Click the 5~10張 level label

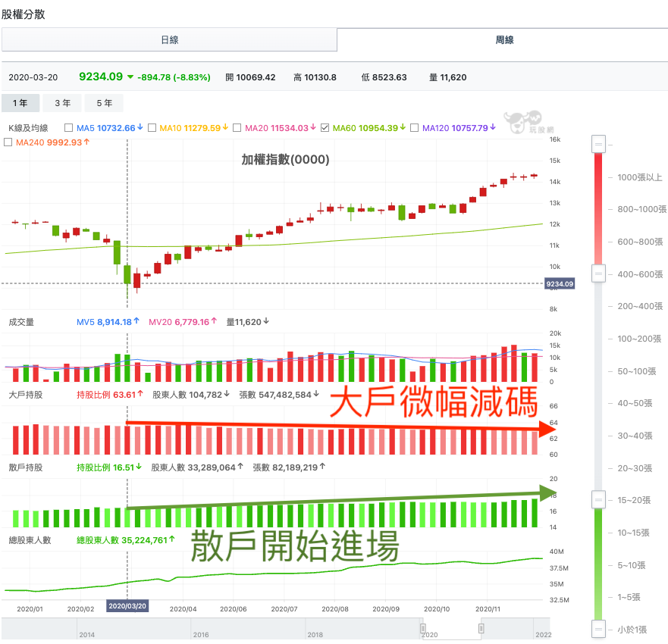coord(632,565)
